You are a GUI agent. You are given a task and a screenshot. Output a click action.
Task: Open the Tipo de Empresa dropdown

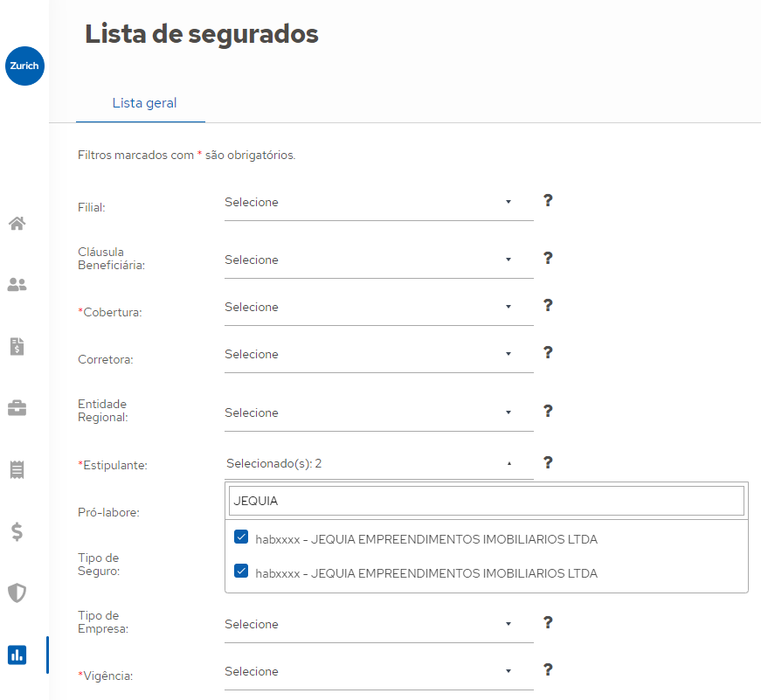(x=378, y=624)
